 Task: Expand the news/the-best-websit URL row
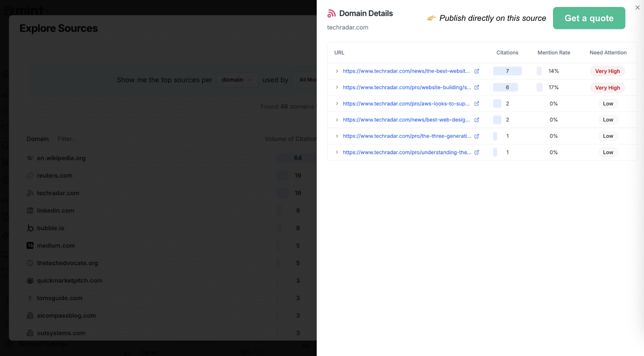[337, 71]
